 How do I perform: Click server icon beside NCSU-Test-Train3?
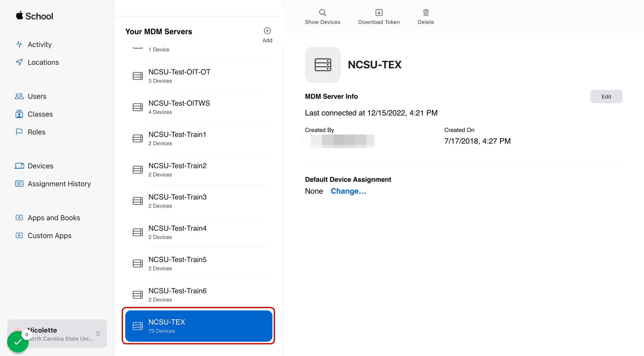[x=138, y=201]
